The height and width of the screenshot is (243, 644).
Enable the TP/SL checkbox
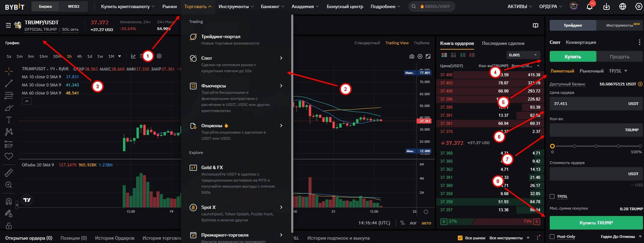pyautogui.click(x=552, y=196)
